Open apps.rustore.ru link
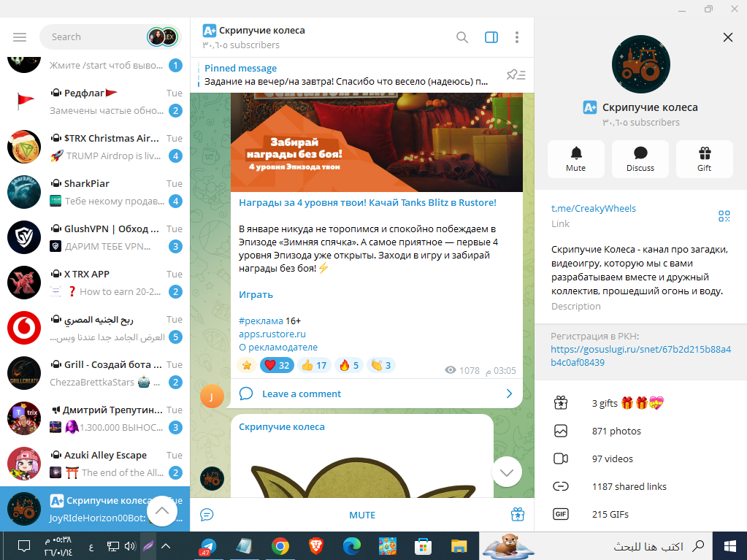 [272, 334]
